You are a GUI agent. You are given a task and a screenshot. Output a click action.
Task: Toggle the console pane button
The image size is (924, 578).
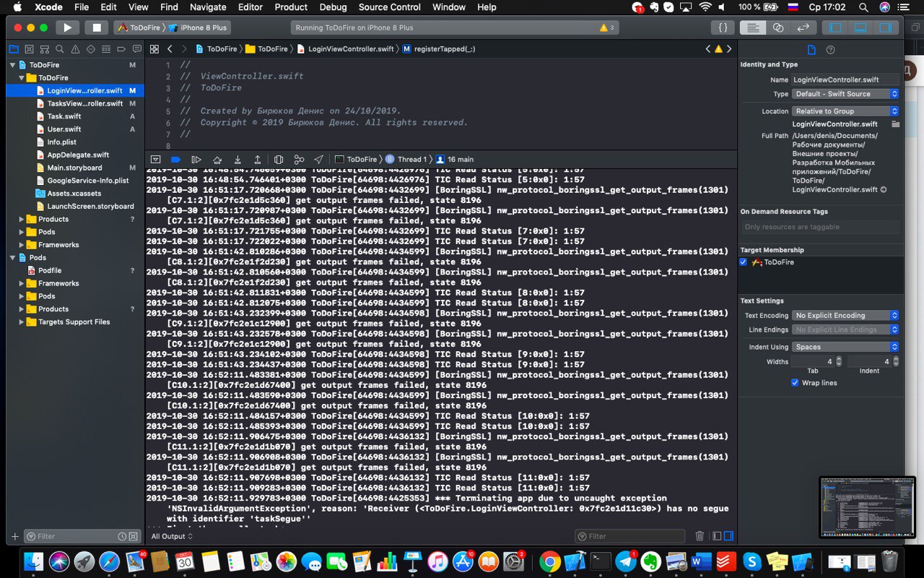728,536
